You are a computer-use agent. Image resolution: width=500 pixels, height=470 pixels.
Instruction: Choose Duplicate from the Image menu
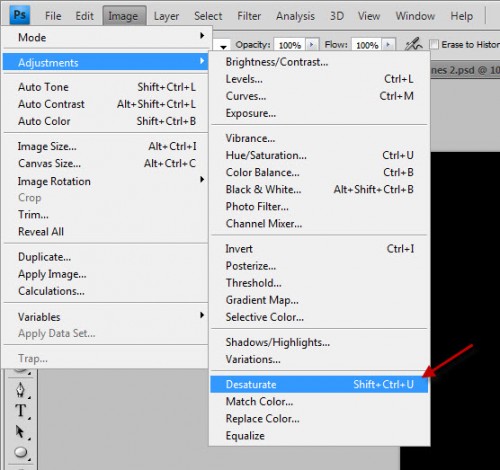[x=105, y=257]
